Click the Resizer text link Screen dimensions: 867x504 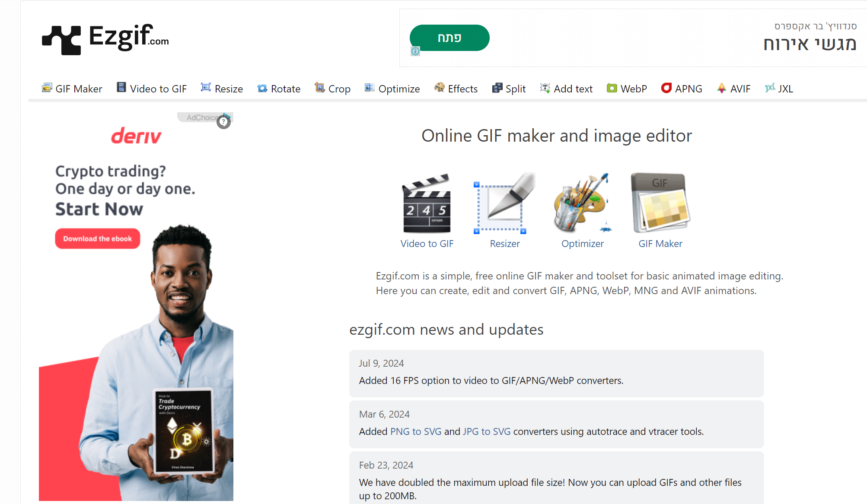[x=505, y=244]
